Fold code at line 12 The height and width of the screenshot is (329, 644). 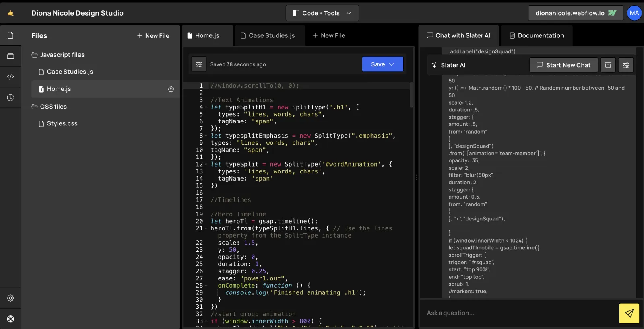pos(206,164)
